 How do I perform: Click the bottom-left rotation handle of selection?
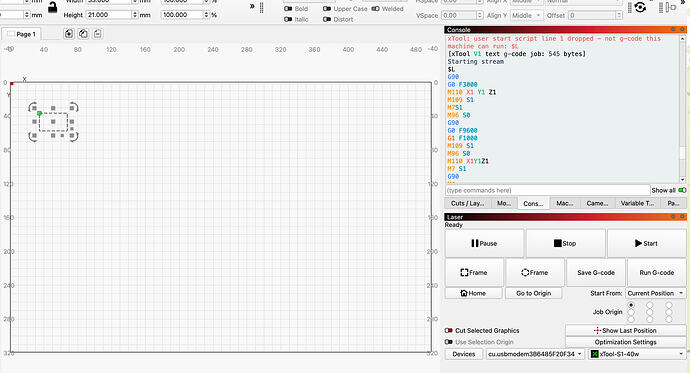[33, 136]
